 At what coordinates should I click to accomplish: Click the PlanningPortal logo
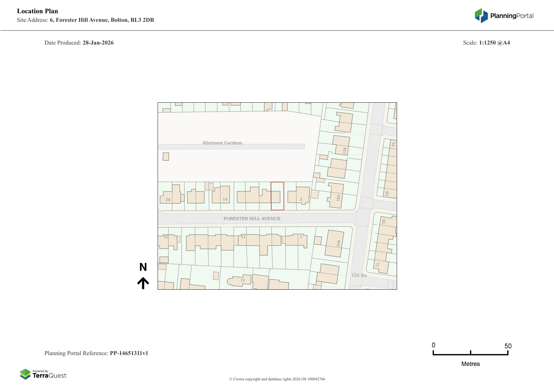(504, 16)
